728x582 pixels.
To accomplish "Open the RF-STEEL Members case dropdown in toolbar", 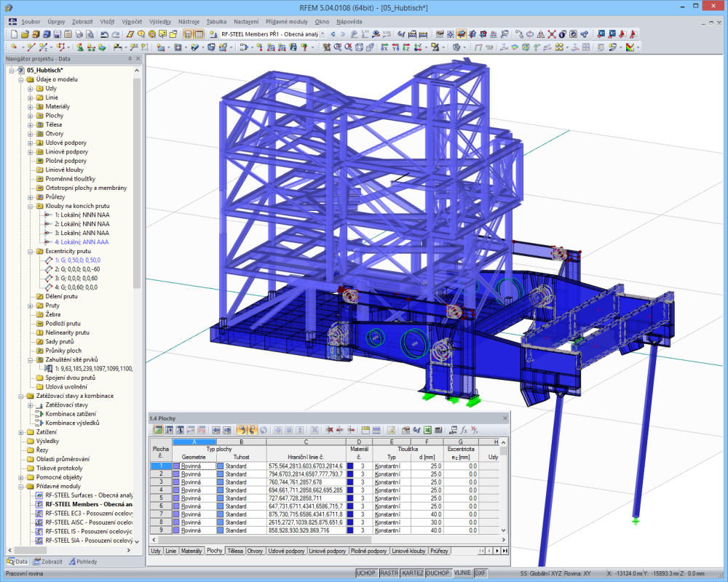I will click(x=323, y=33).
